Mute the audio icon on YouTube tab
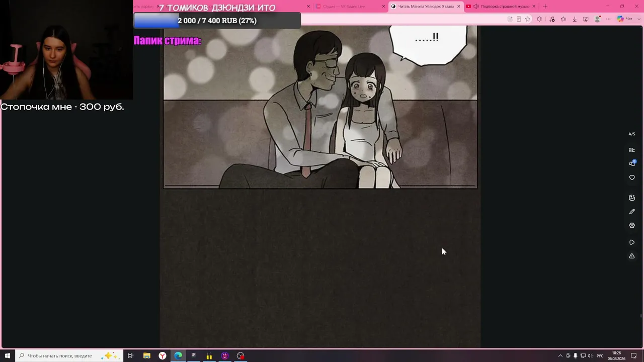 coord(476,7)
